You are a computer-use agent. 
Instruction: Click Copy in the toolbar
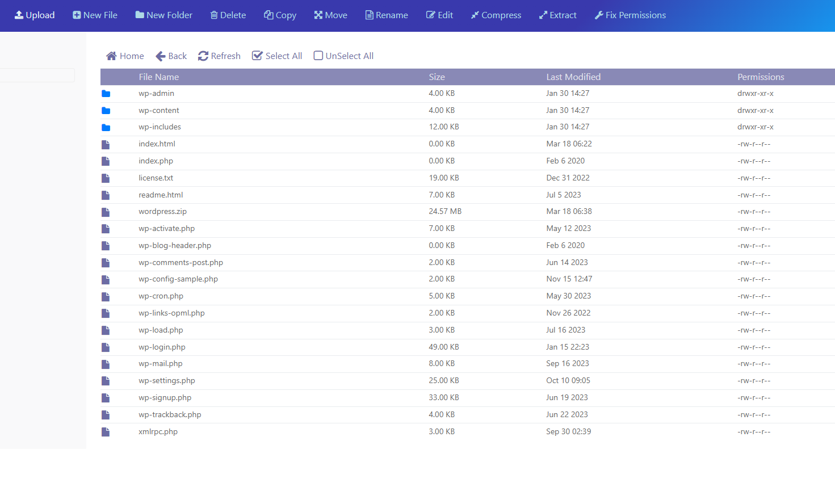(280, 15)
